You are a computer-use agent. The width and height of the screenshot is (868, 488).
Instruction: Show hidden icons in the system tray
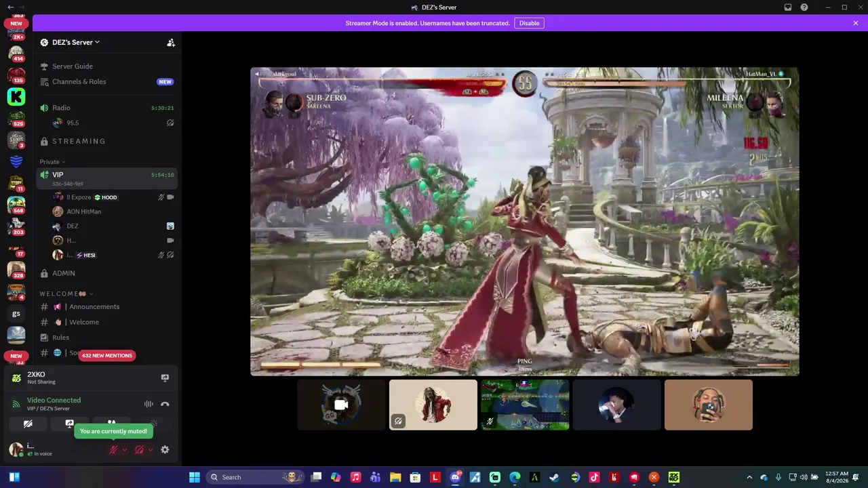pyautogui.click(x=749, y=477)
